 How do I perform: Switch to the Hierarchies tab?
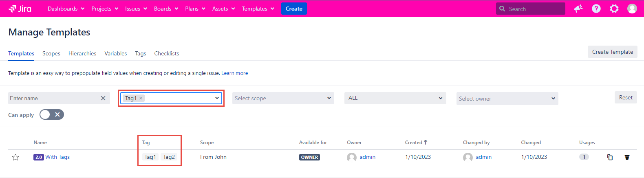[82, 53]
